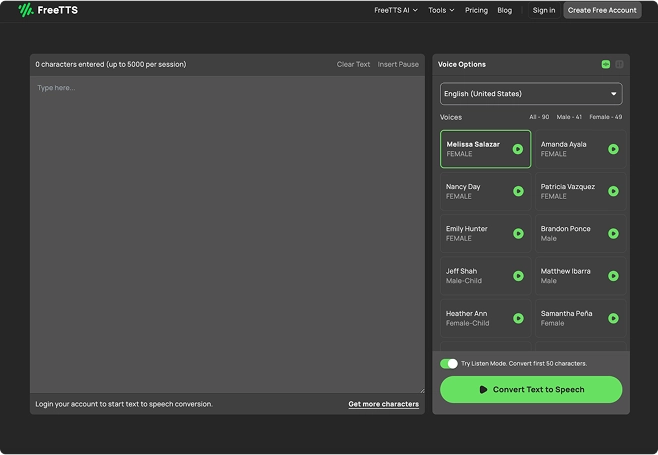Choose the Patricia Vazquez voice card
658x455 pixels.
point(580,191)
